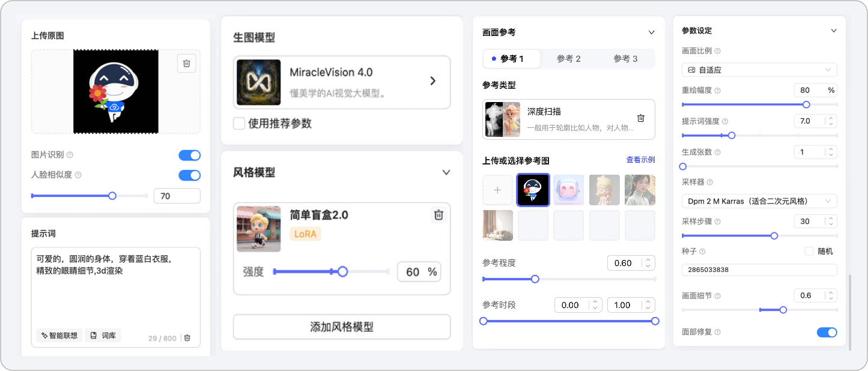This screenshot has height=371, width=868.
Task: Collapse the 风格模型 section
Action: (446, 172)
